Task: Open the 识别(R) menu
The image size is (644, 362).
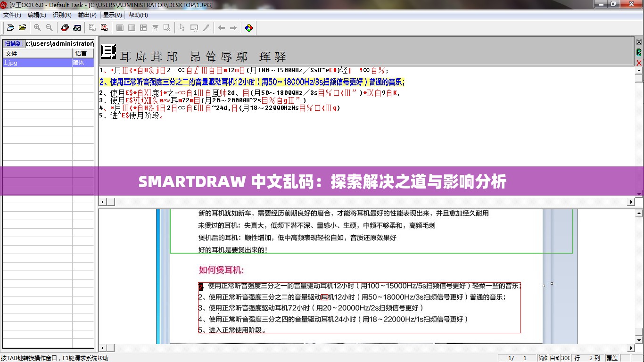Action: pos(62,15)
